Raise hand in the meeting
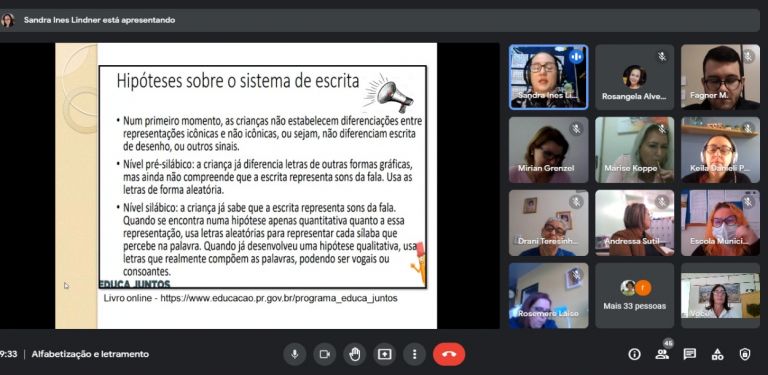This screenshot has width=768, height=375. [355, 354]
